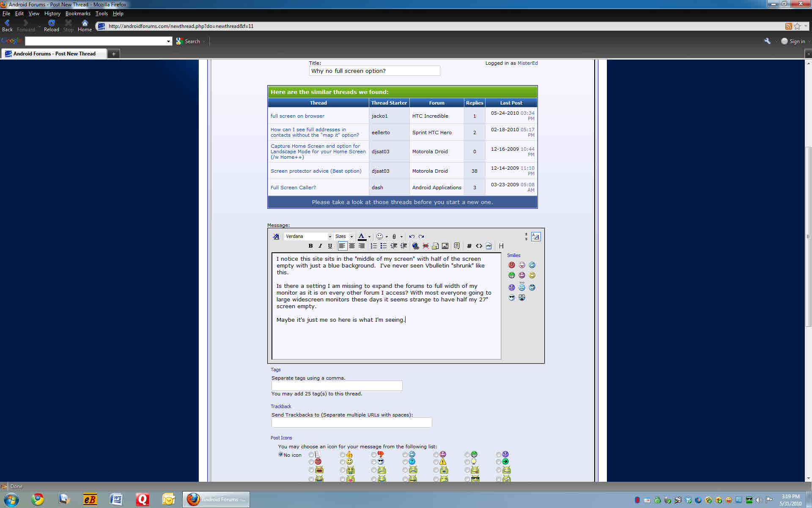Open the View menu

pyautogui.click(x=34, y=14)
